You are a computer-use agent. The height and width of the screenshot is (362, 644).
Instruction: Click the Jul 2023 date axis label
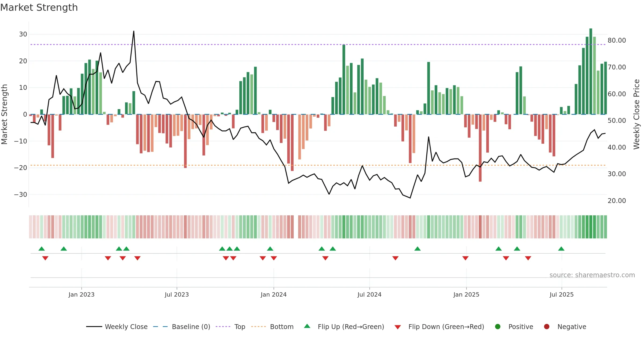pyautogui.click(x=177, y=294)
